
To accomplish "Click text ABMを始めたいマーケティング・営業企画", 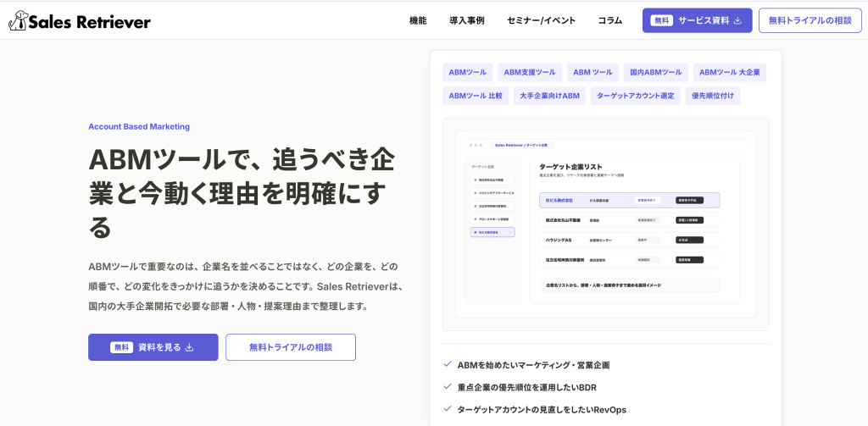I will (x=534, y=365).
